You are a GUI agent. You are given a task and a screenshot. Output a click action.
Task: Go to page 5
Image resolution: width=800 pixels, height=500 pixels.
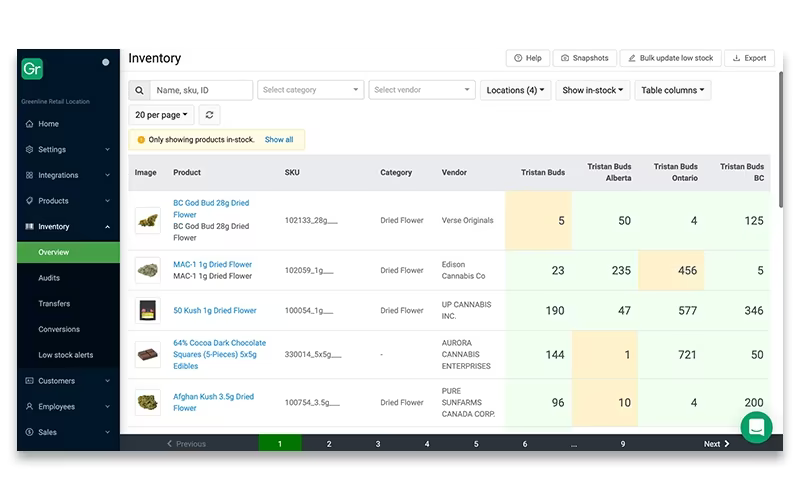pyautogui.click(x=476, y=444)
